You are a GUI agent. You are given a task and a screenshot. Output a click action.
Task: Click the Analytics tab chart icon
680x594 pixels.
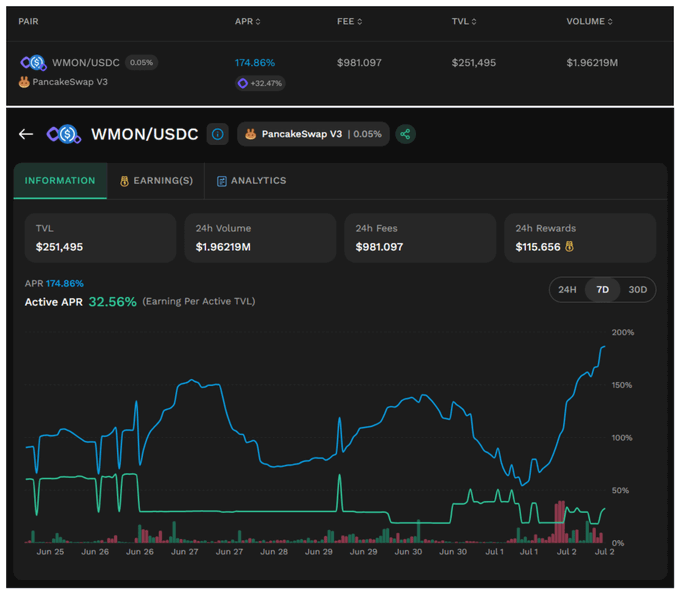pos(222,181)
